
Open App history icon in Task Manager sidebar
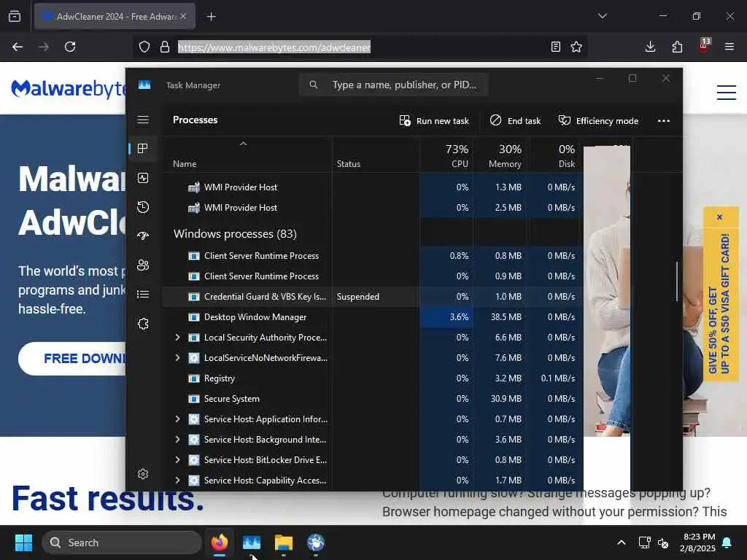pos(143,207)
